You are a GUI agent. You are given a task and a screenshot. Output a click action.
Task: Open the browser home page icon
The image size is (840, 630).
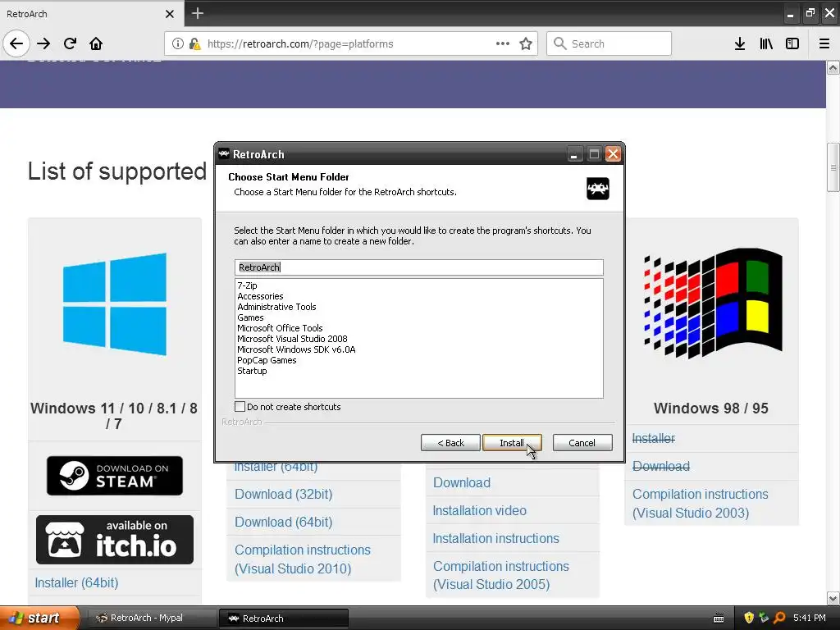click(96, 43)
